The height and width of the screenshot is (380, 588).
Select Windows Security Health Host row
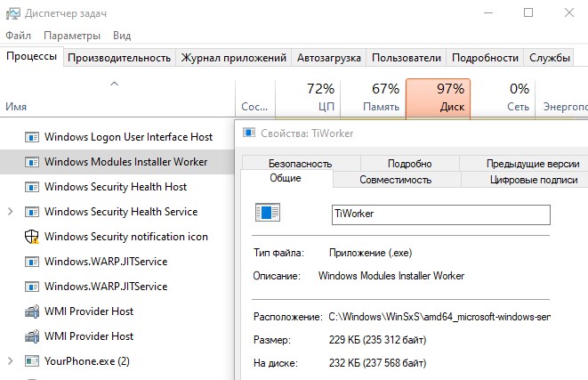(117, 187)
